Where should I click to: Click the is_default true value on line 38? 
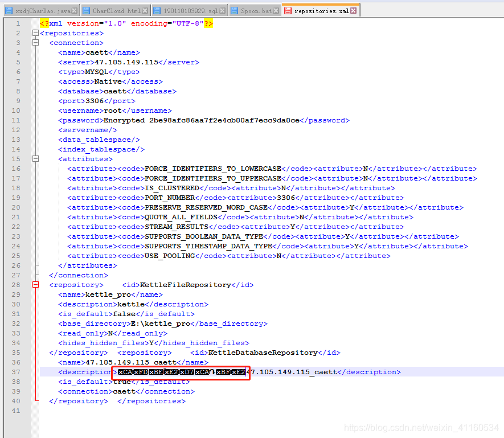click(x=122, y=382)
